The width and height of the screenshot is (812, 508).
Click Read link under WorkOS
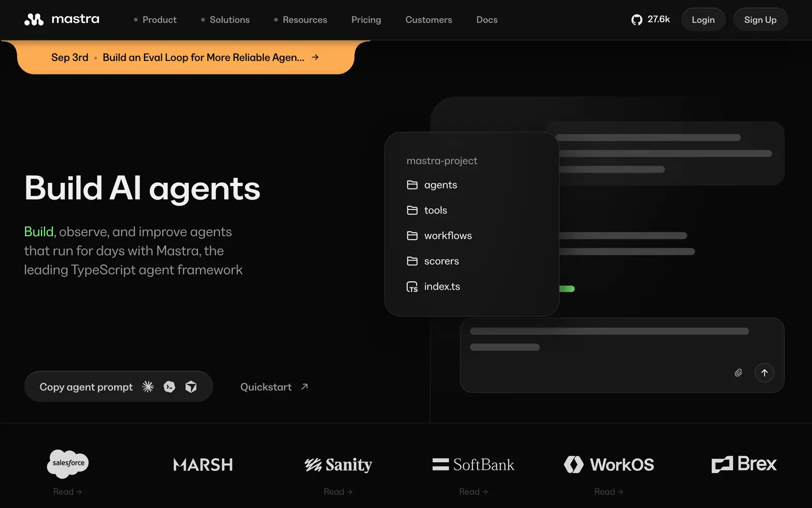tap(608, 492)
